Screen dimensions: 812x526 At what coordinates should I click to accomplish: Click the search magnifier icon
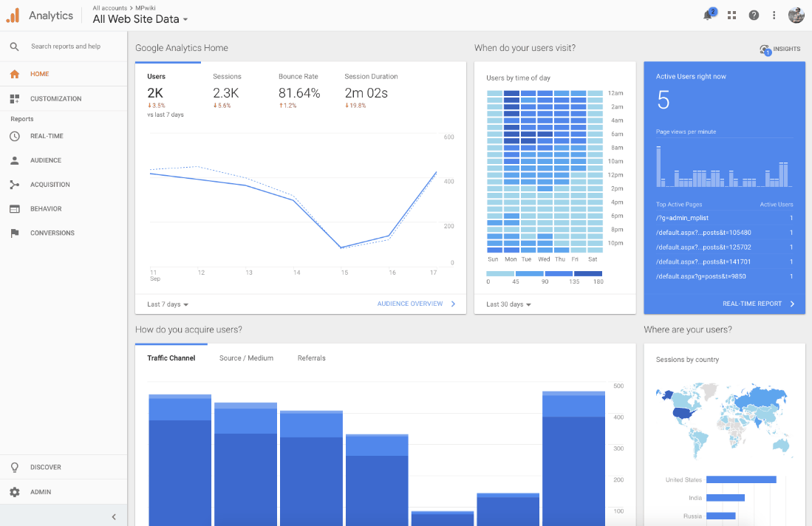click(15, 47)
